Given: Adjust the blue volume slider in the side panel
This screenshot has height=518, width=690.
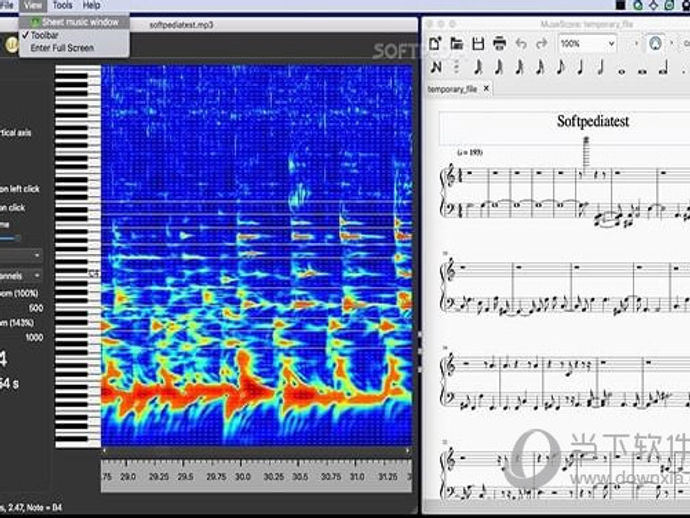Looking at the screenshot, I should coord(10,238).
